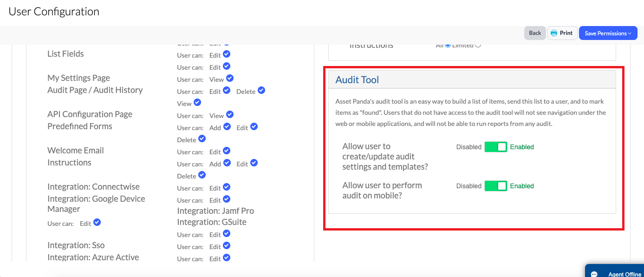Screen dimensions: 644x277
Task: Click the List Fields label
Action: (x=65, y=54)
